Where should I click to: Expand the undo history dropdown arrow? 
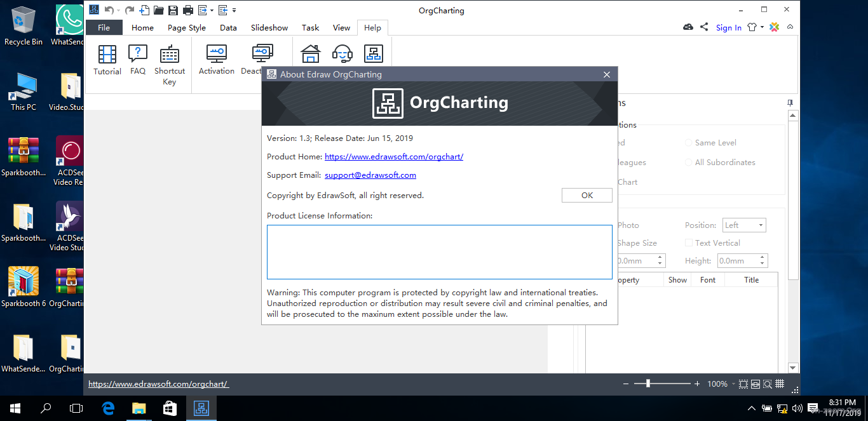tap(118, 10)
